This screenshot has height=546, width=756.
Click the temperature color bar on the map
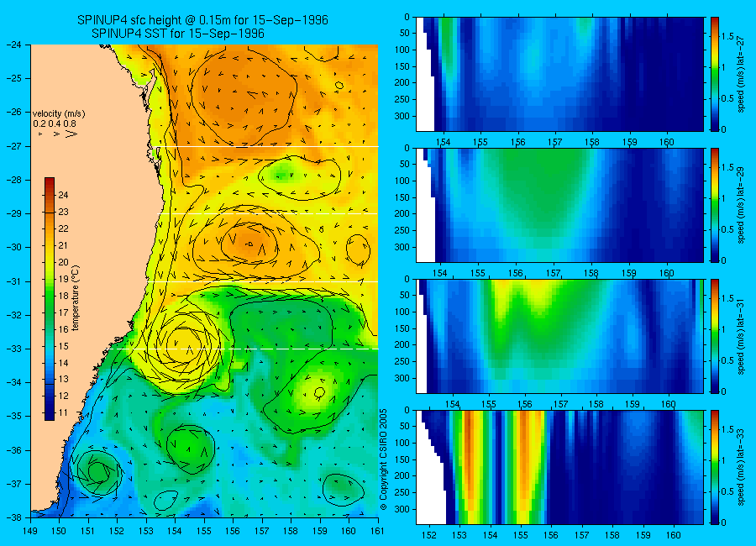(50, 299)
